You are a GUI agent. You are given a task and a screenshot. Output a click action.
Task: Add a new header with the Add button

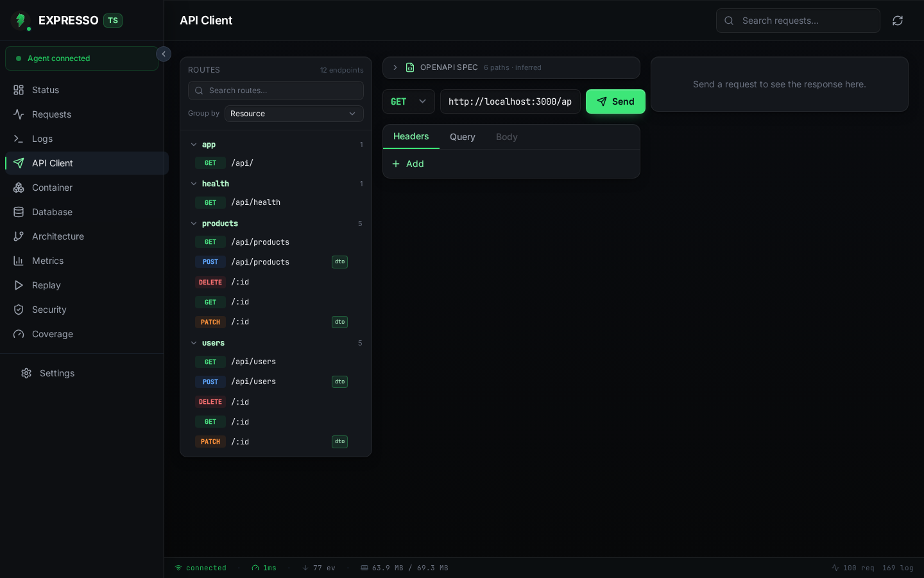point(408,164)
